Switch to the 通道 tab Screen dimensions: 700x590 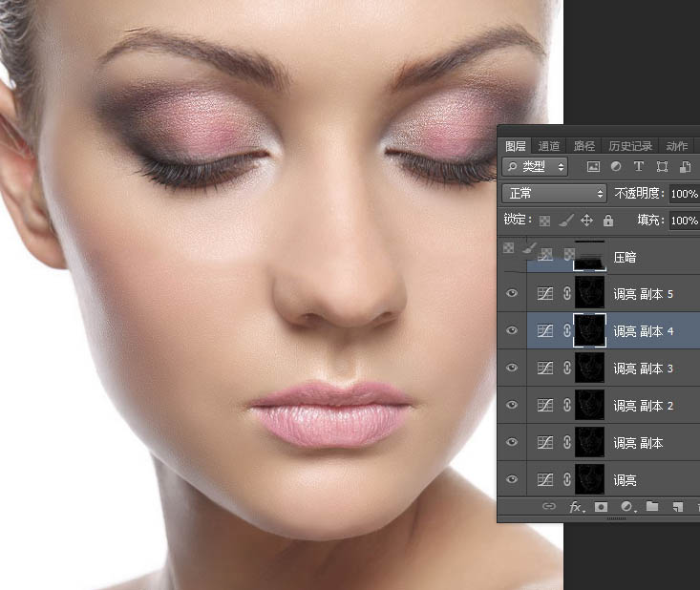549,146
